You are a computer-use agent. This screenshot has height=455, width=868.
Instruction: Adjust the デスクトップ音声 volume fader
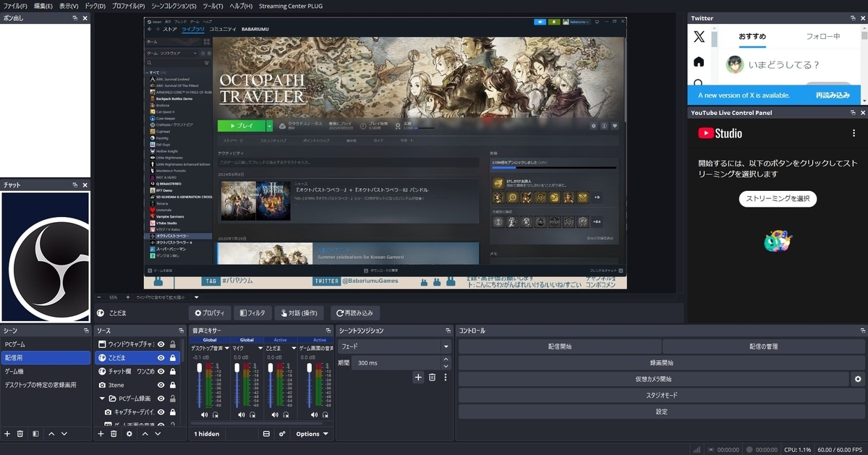coord(200,369)
